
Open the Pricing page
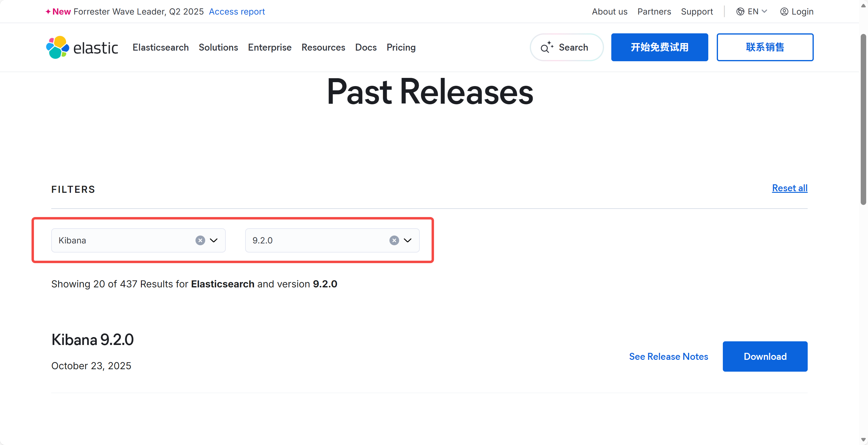pos(401,48)
